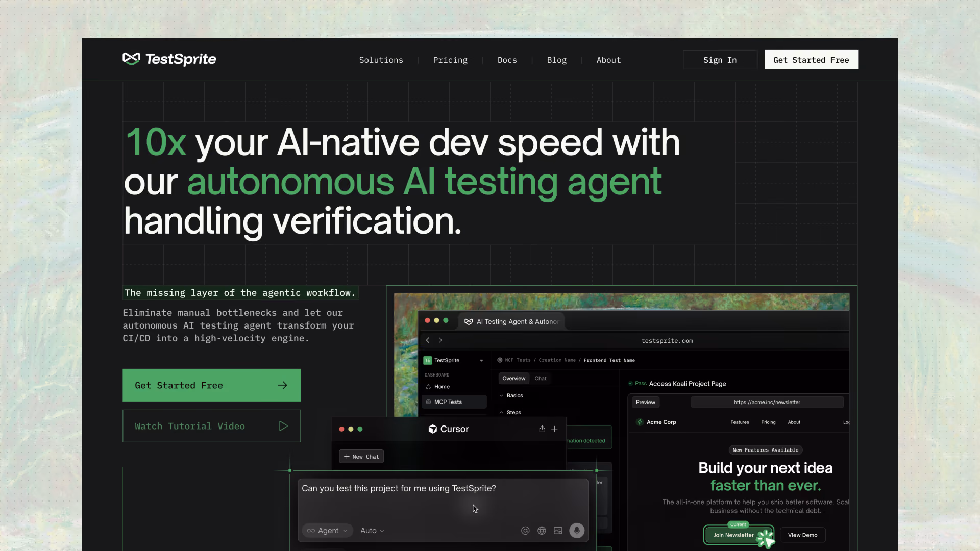The image size is (980, 551).
Task: Click the Acme Corp logo icon
Action: pyautogui.click(x=640, y=422)
